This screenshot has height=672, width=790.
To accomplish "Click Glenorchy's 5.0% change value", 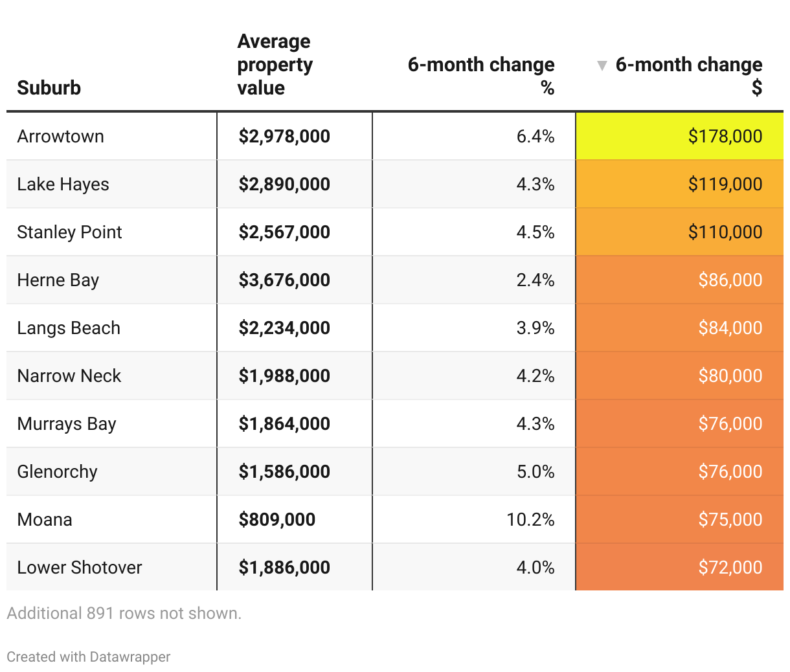I will [x=536, y=471].
